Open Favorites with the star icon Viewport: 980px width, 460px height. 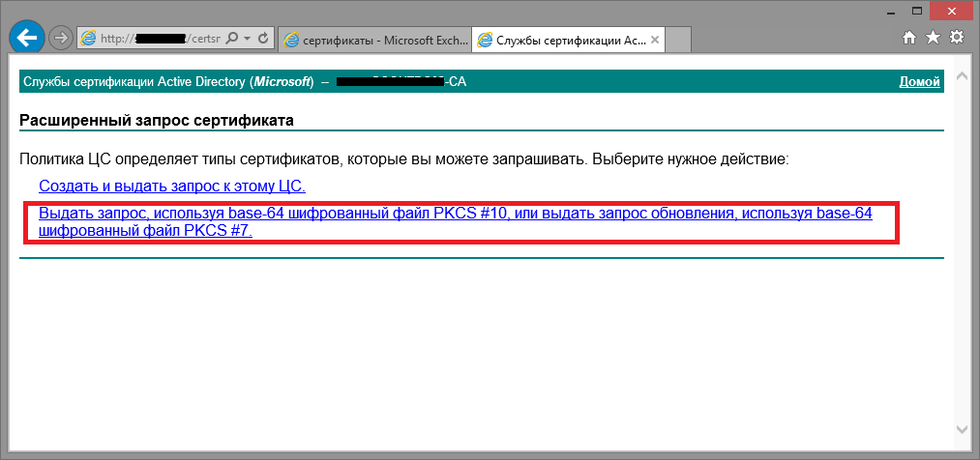pos(933,38)
